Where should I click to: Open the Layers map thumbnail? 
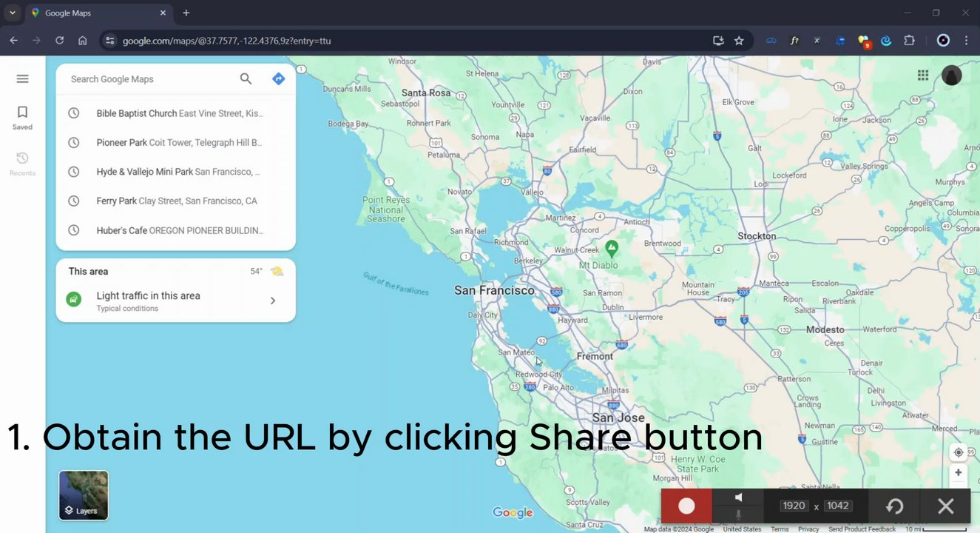[84, 495]
